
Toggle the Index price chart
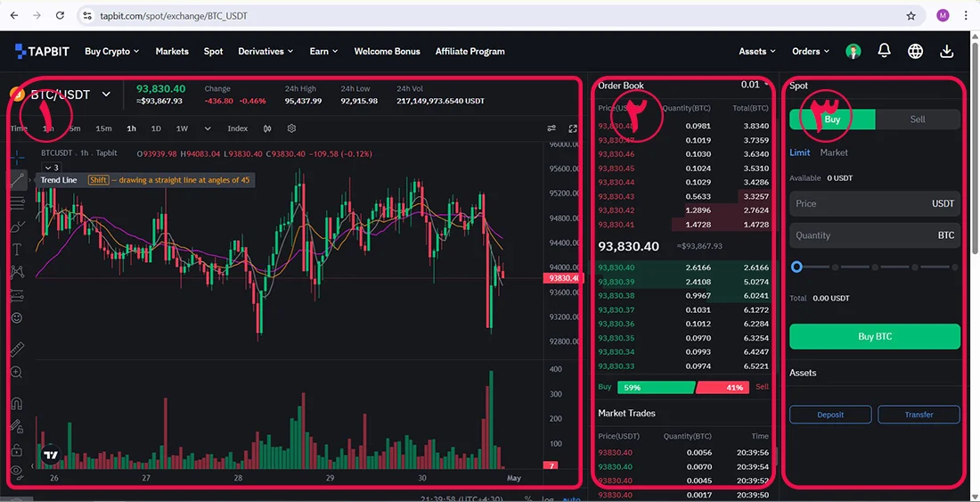click(x=238, y=128)
